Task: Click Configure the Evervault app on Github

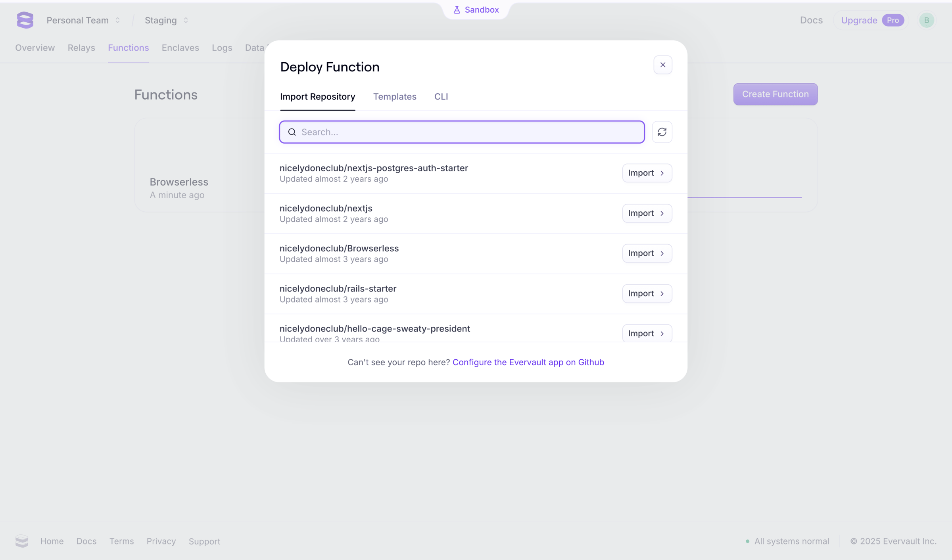Action: click(x=528, y=362)
